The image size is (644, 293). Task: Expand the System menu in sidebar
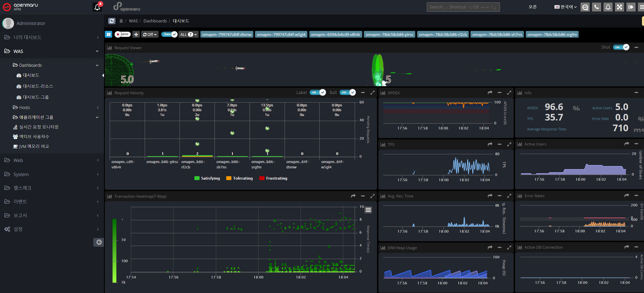pos(21,174)
